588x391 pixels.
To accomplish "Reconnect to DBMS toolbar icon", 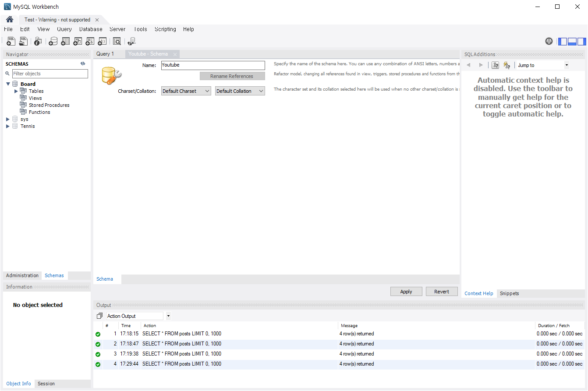I will [x=131, y=41].
